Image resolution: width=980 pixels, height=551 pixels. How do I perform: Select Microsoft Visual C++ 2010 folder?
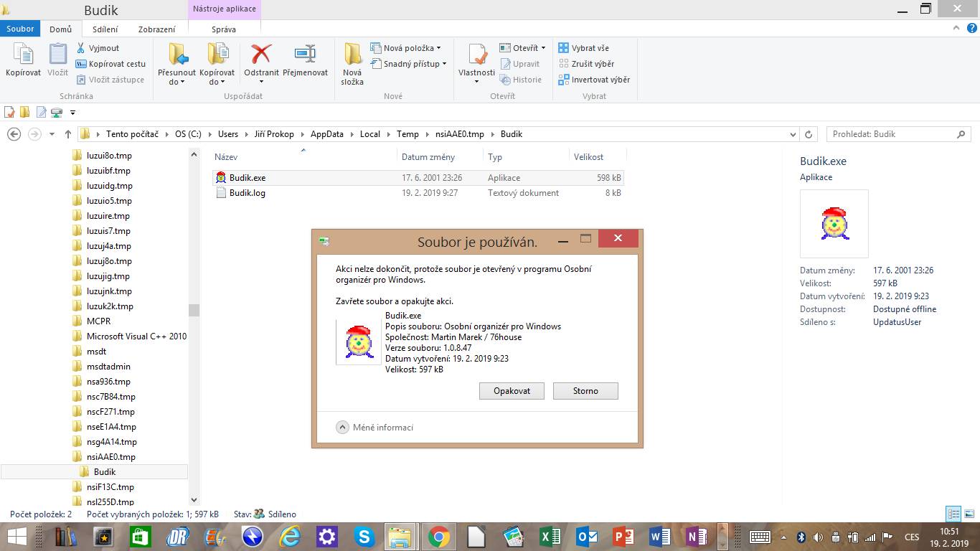click(136, 336)
